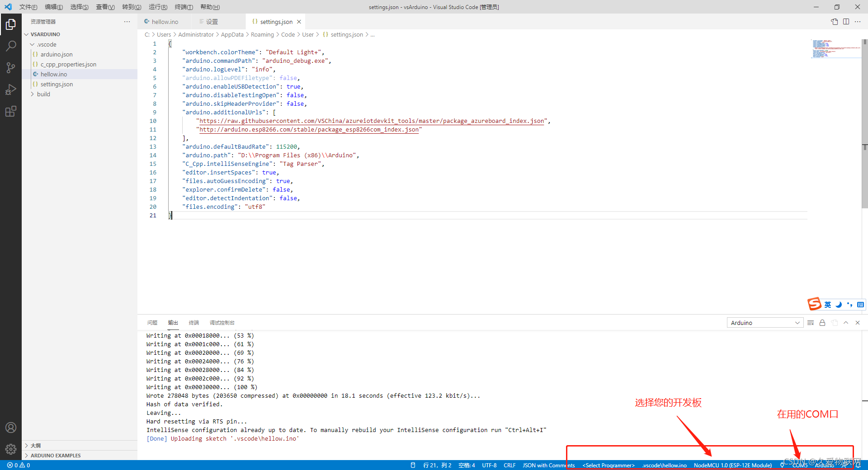
Task: Toggle Sogou English/Chinese mode
Action: coord(828,305)
